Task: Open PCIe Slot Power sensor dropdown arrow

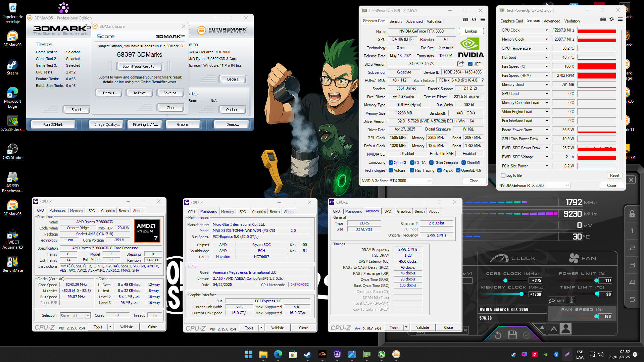Action: tap(547, 166)
